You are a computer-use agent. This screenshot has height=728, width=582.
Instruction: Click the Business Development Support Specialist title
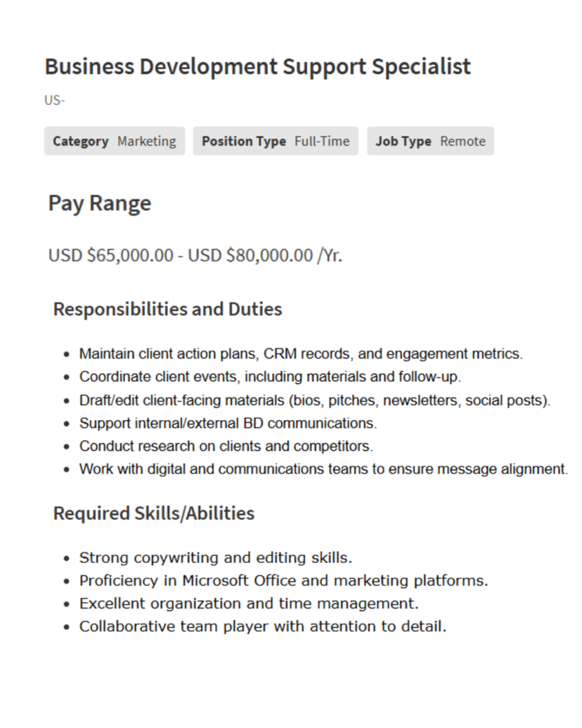[257, 67]
